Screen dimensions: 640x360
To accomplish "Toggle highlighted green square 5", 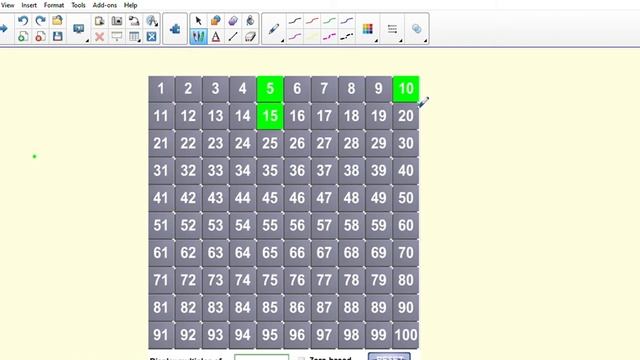I will point(270,89).
